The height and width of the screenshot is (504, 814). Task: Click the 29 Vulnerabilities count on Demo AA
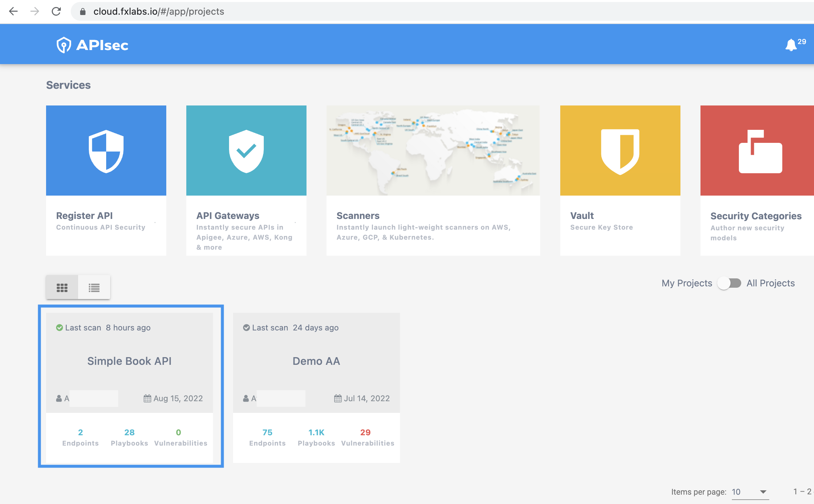[365, 432]
